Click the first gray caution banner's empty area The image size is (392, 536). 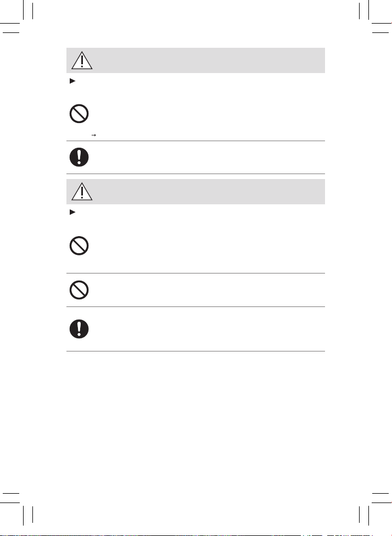(x=209, y=60)
